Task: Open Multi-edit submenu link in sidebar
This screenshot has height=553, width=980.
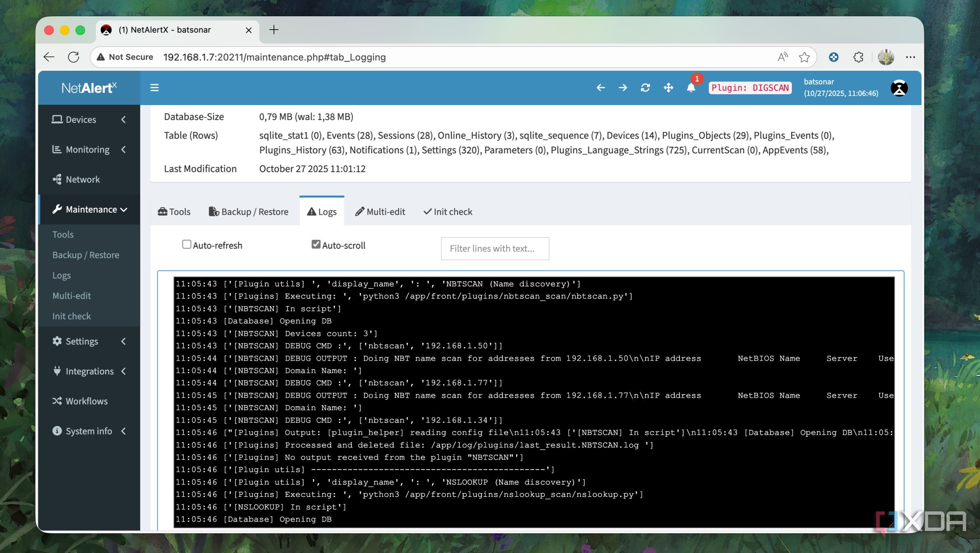Action: tap(72, 295)
